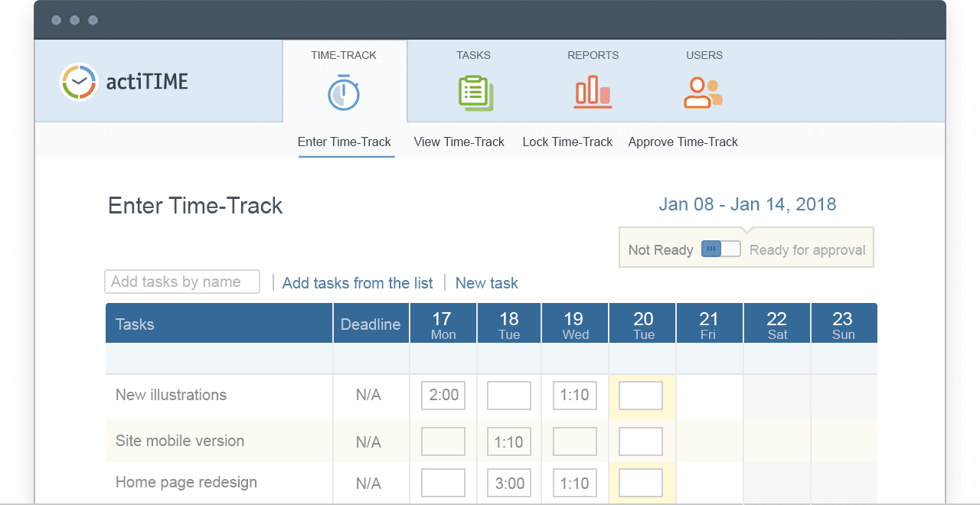Screen dimensions: 980x505
Task: Create a New task
Action: (x=486, y=283)
